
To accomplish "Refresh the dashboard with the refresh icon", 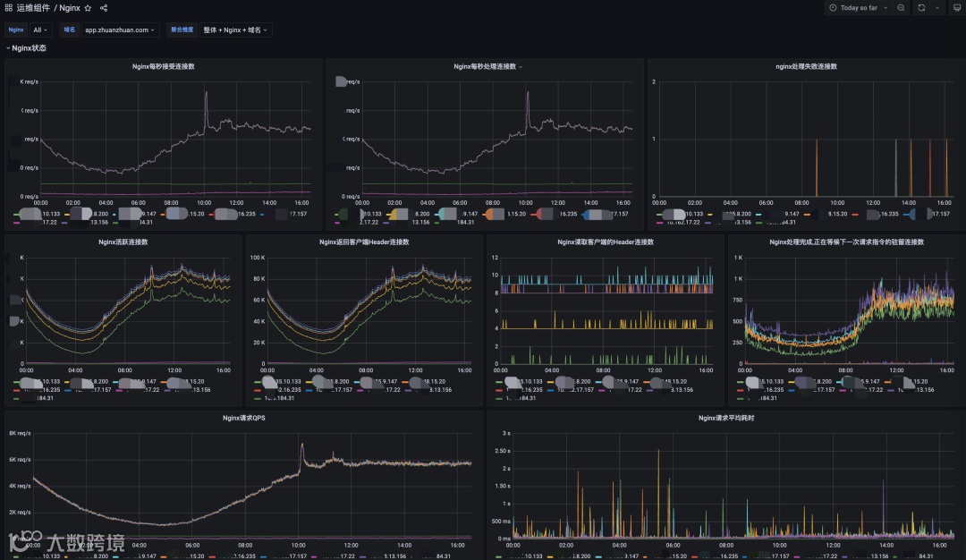I will pyautogui.click(x=921, y=8).
